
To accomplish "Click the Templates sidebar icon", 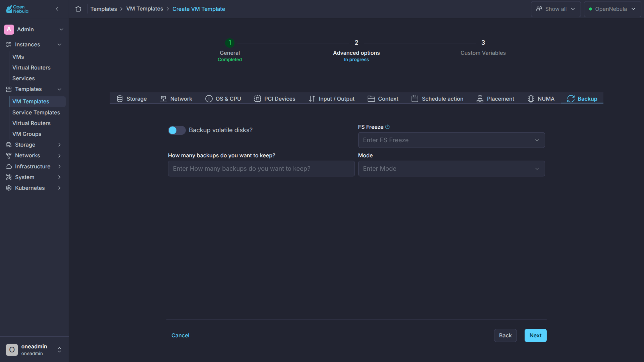I will coord(9,89).
